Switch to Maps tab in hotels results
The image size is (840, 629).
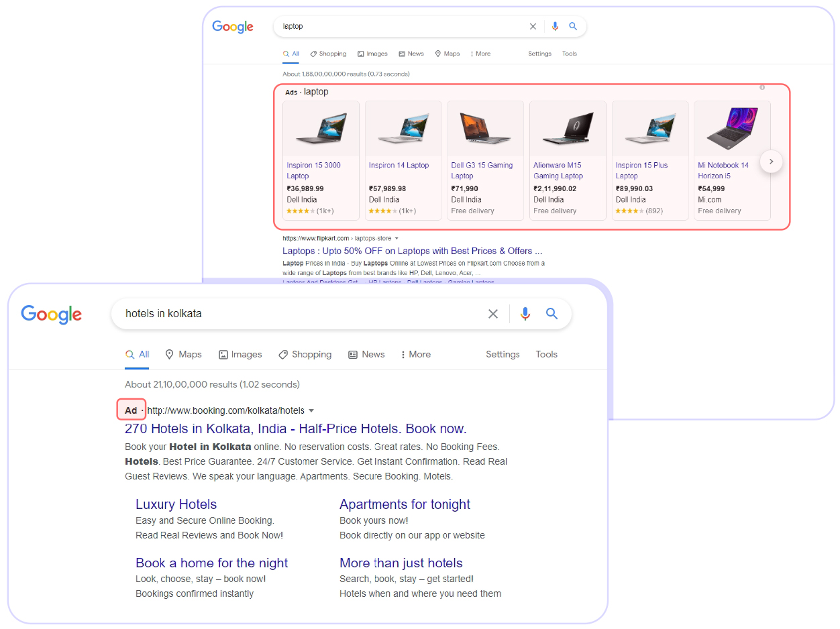[x=184, y=354]
